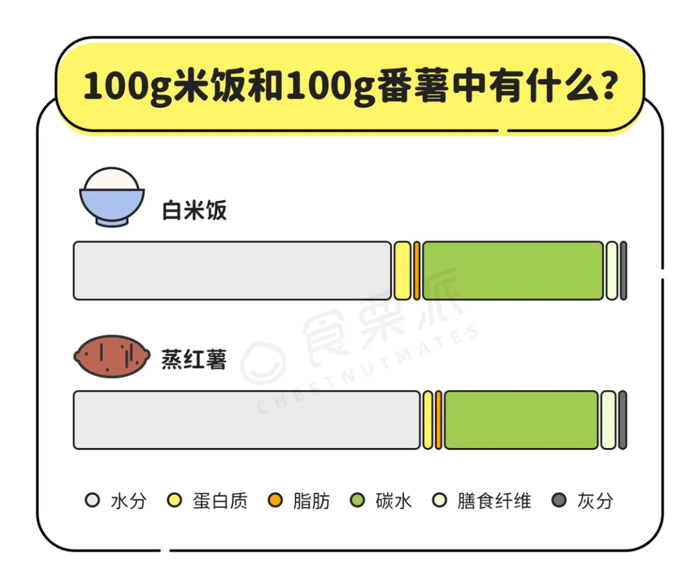This screenshot has width=700, height=588.
Task: Click the grey water segment of rice bar
Action: [x=232, y=271]
